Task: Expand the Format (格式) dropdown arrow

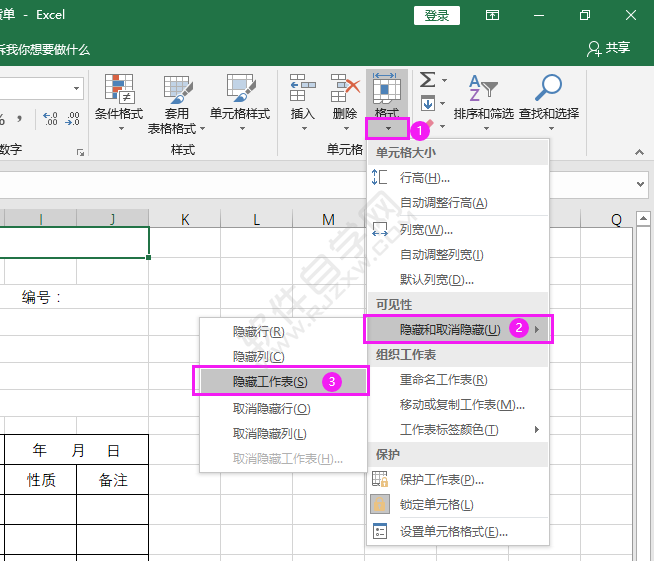Action: click(388, 129)
